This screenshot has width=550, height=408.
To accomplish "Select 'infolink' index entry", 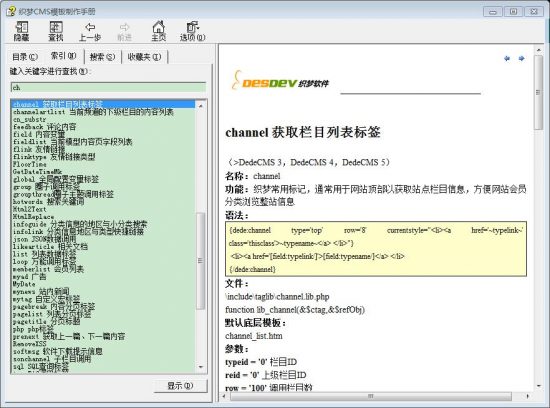I will click(78, 232).
